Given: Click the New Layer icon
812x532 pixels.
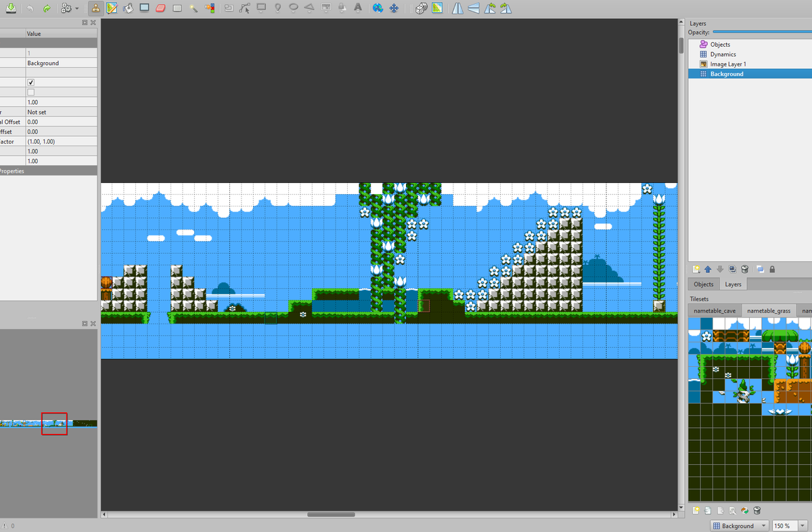Looking at the screenshot, I should pos(696,269).
